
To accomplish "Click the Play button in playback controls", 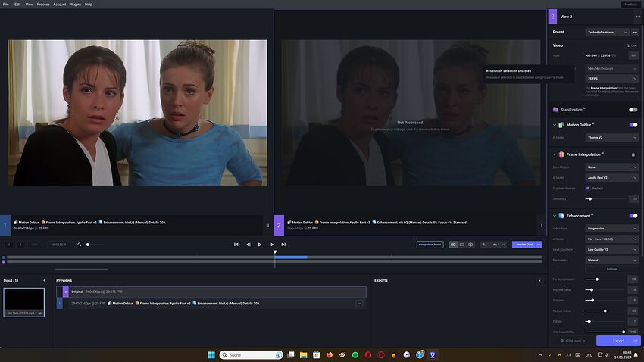I will pyautogui.click(x=260, y=245).
